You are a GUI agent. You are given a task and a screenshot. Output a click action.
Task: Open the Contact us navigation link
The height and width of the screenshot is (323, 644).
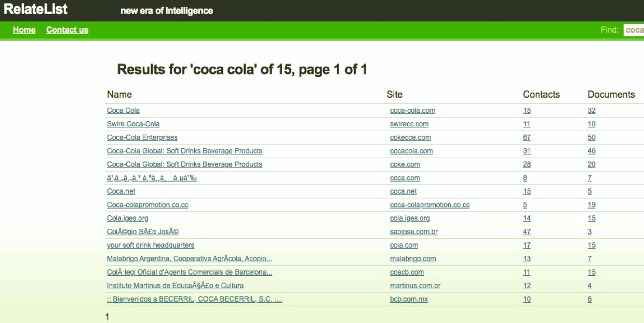point(67,30)
